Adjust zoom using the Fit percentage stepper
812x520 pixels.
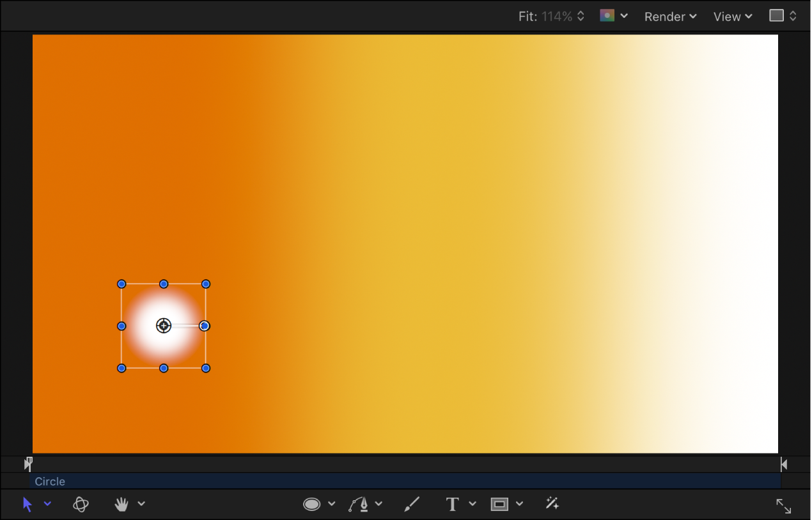(579, 16)
